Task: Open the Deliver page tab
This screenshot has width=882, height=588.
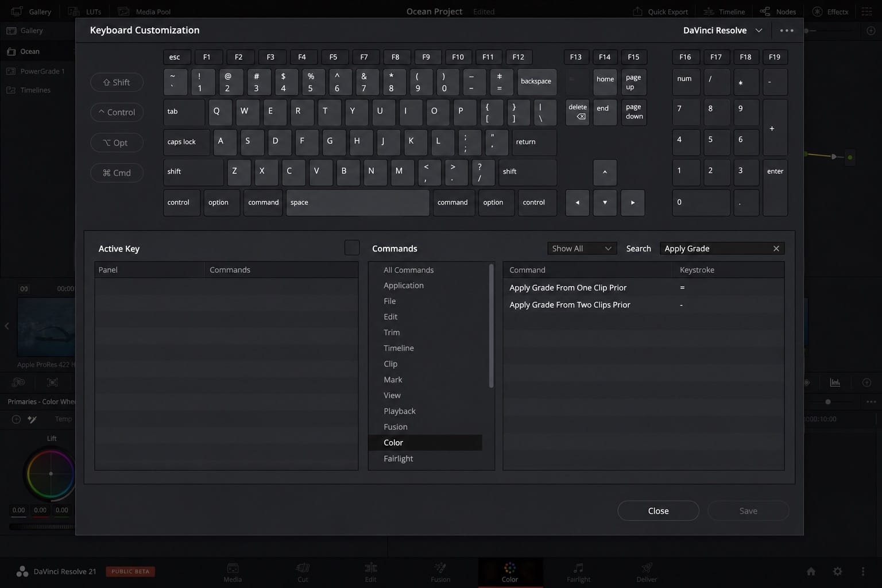Action: tap(647, 572)
